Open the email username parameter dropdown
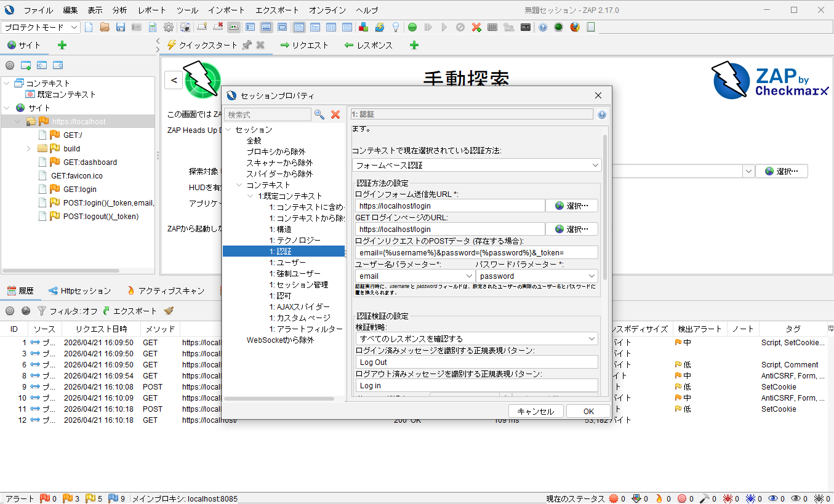 point(415,276)
